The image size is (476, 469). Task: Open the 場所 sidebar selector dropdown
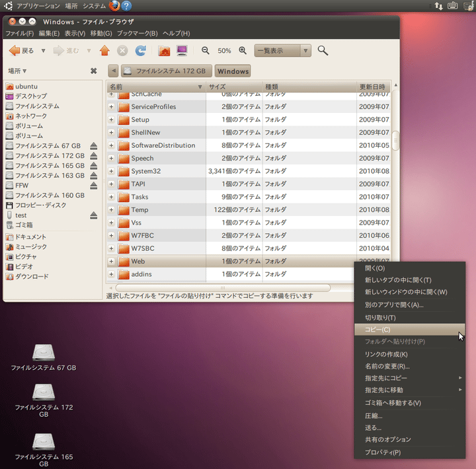click(17, 71)
